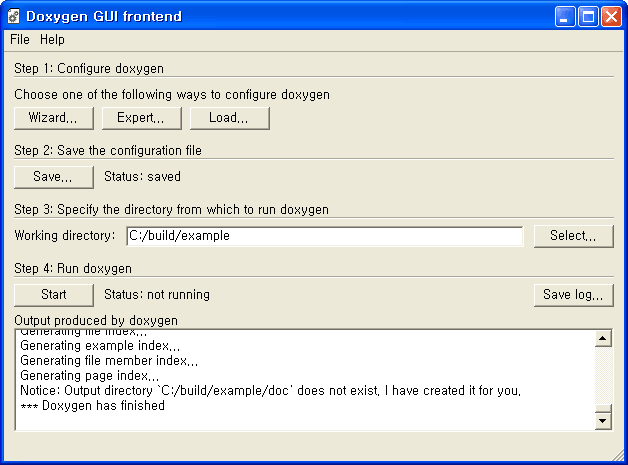Click the Doxygen application icon in title bar

(x=15, y=17)
